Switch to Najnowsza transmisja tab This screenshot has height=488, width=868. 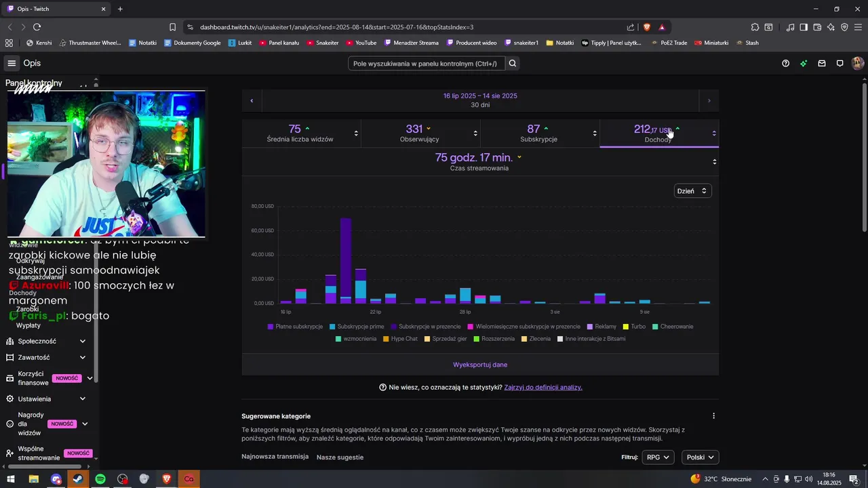tap(275, 457)
